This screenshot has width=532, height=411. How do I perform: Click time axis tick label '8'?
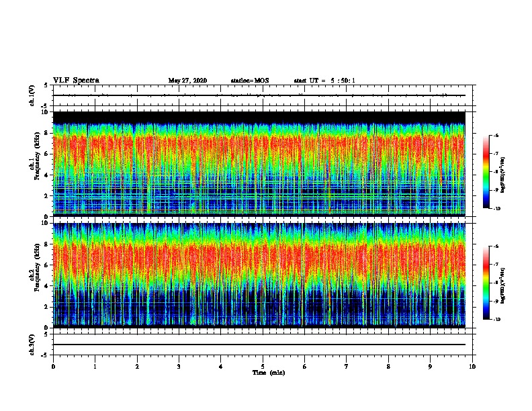pos(388,366)
